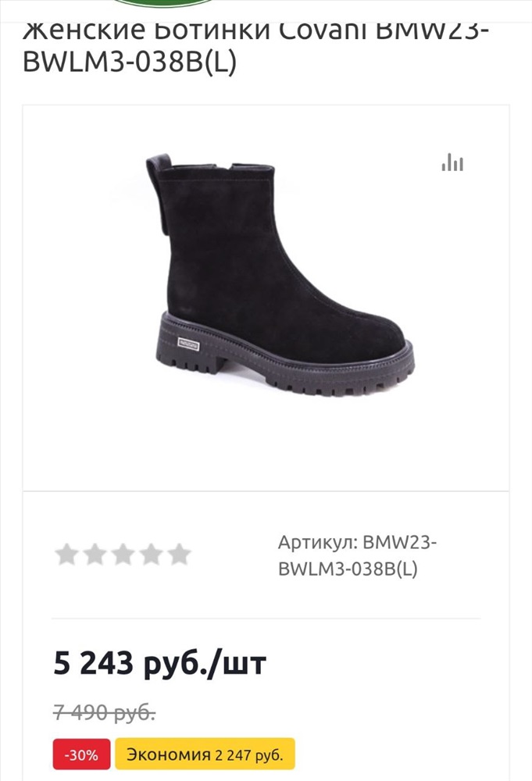Select the article code BWLM3-038B(L) below Артикул
This screenshot has width=532, height=781.
click(348, 569)
